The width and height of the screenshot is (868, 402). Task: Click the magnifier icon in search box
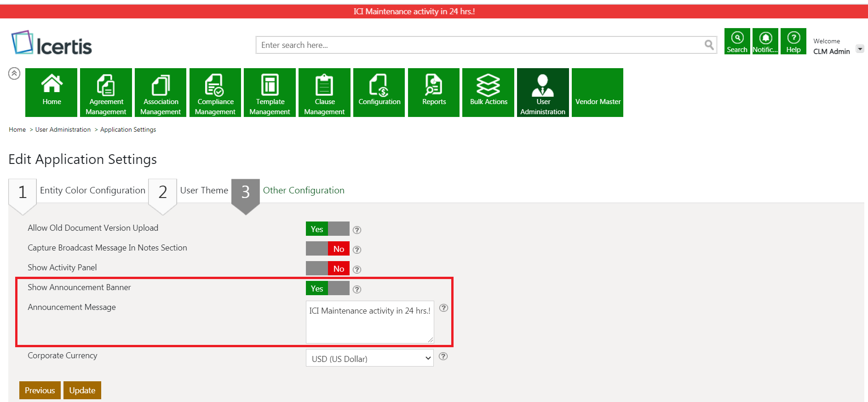click(709, 45)
